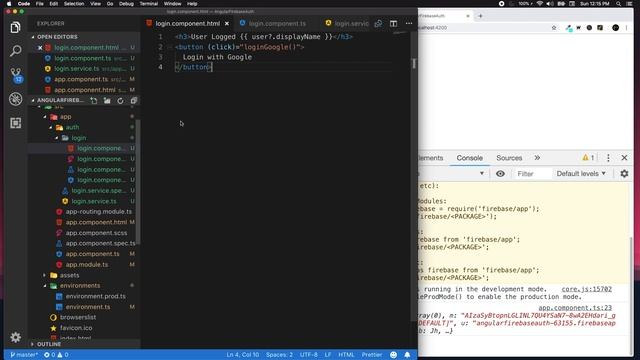Open app.module.ts in file tree
The height and width of the screenshot is (360, 640).
[x=87, y=264]
